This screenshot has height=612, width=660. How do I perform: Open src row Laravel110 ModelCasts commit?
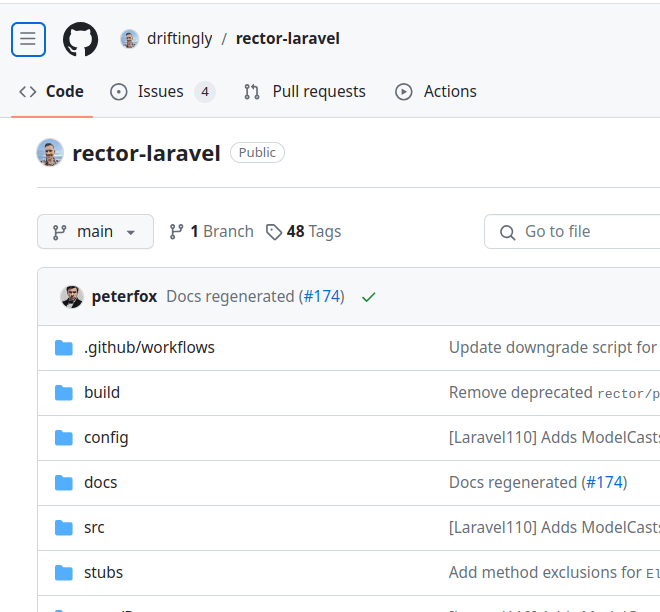tap(554, 528)
